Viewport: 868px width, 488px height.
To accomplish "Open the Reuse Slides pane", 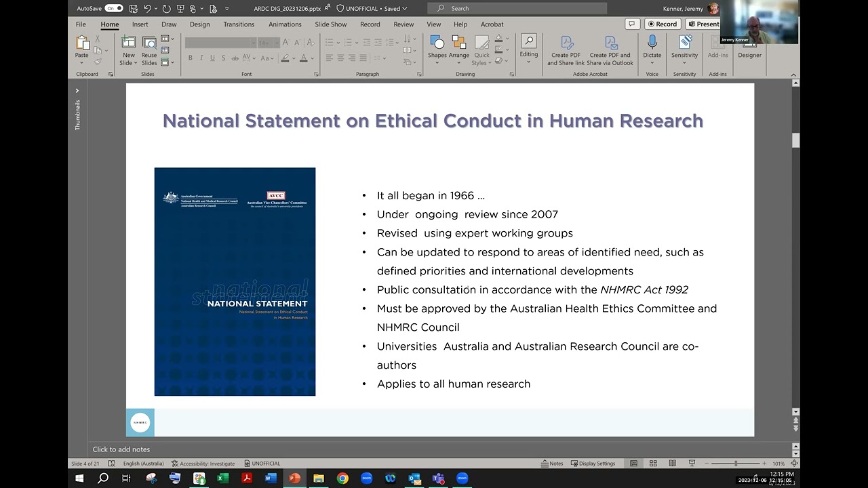I will pos(149,49).
